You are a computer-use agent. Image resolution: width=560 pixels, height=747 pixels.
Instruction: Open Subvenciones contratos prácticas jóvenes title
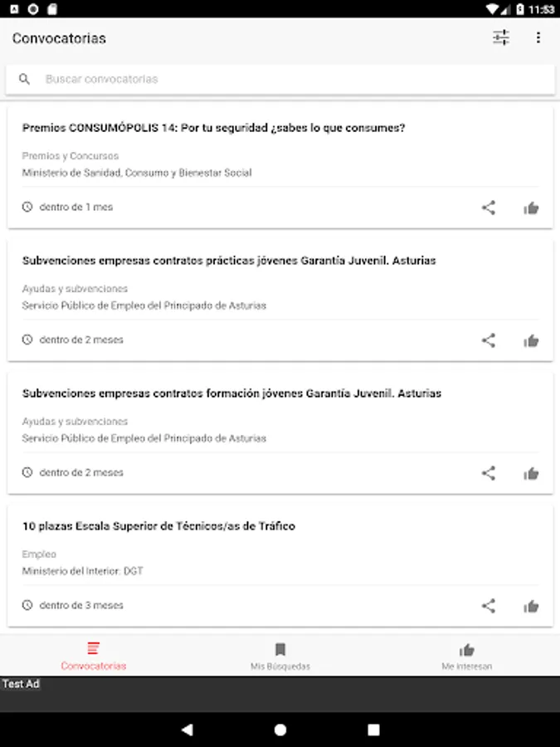pos(229,261)
